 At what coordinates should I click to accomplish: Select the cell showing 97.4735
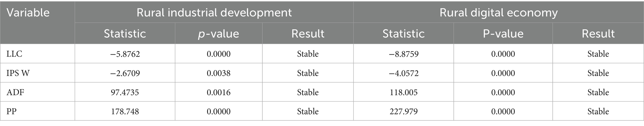125,92
